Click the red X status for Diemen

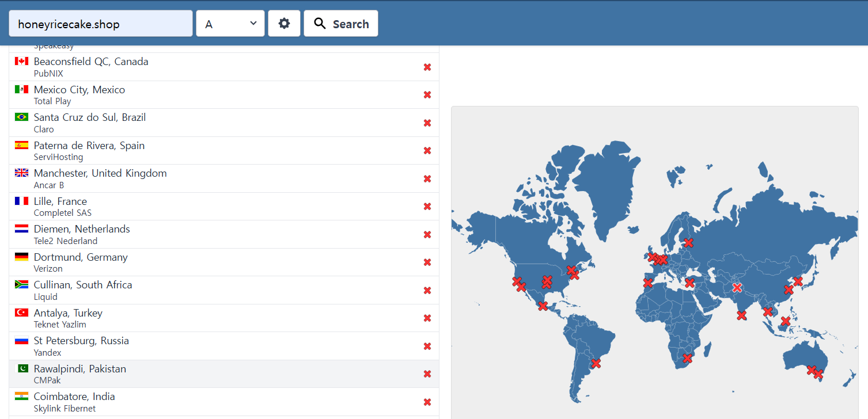[427, 234]
